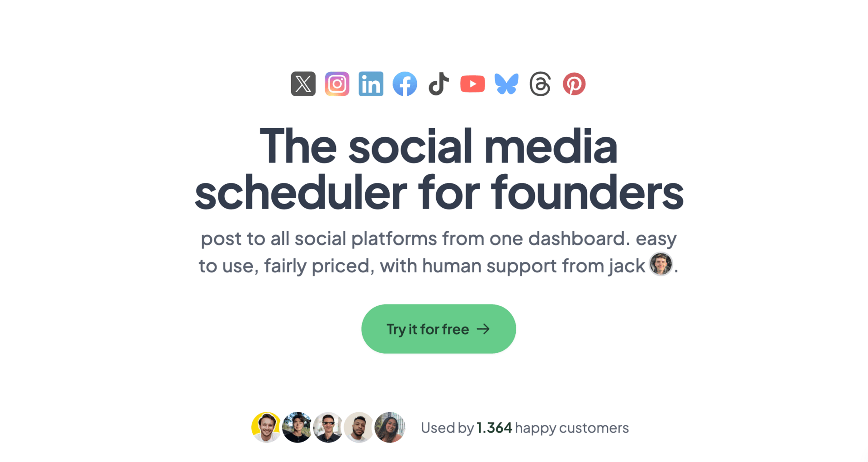Select the Threads icon
Image resolution: width=868 pixels, height=462 pixels.
540,84
